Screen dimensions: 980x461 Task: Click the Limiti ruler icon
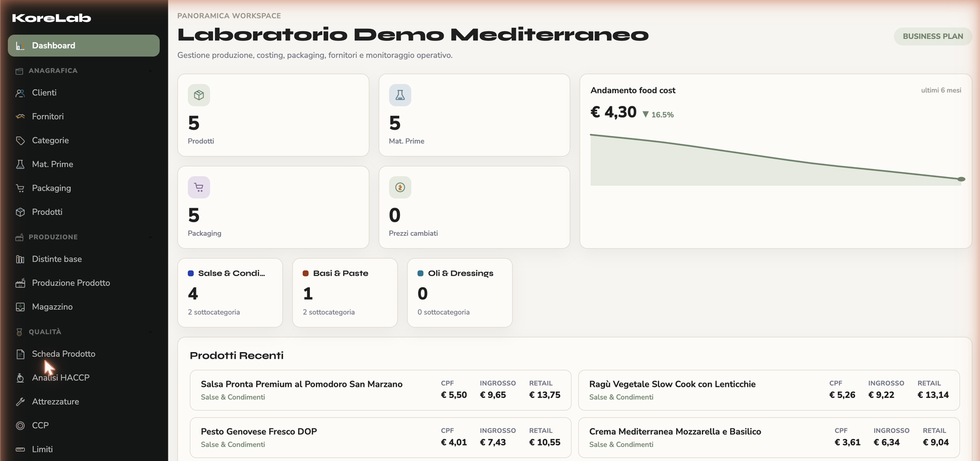tap(20, 449)
